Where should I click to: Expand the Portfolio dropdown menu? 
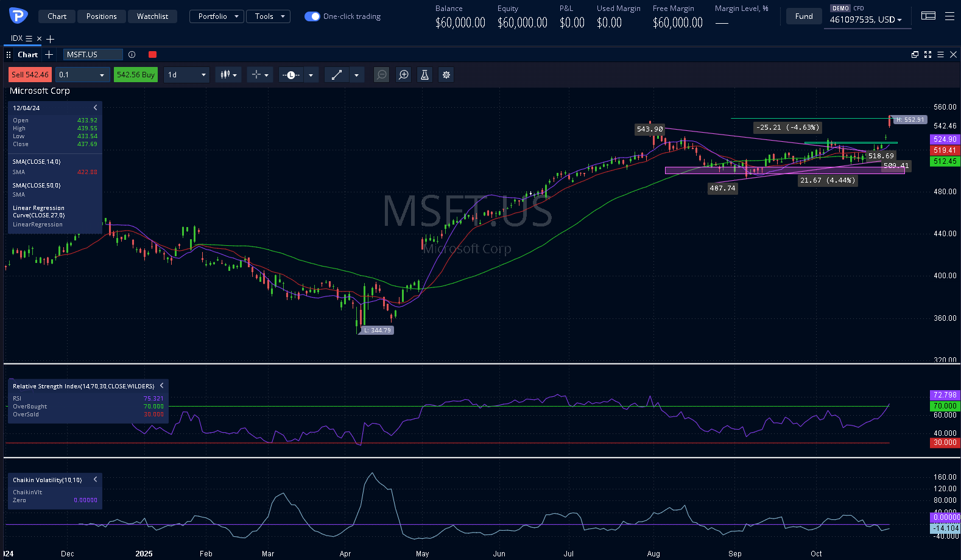[217, 16]
